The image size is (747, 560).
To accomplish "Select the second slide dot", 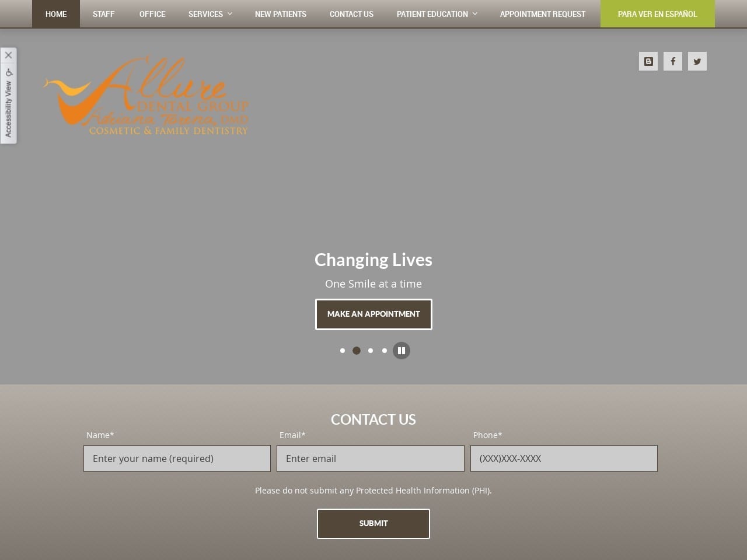I will (x=357, y=351).
